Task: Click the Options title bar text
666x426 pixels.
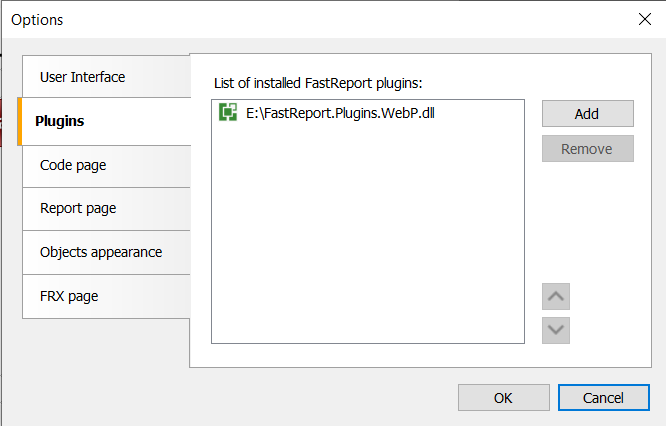Action: pyautogui.click(x=38, y=19)
